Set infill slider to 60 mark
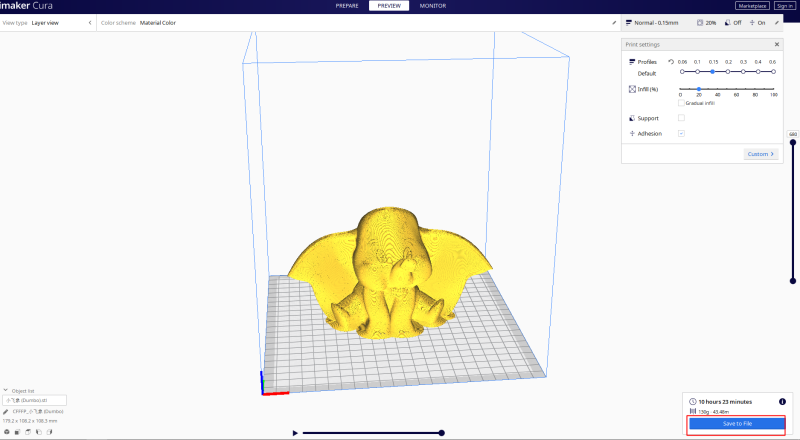 click(x=736, y=89)
